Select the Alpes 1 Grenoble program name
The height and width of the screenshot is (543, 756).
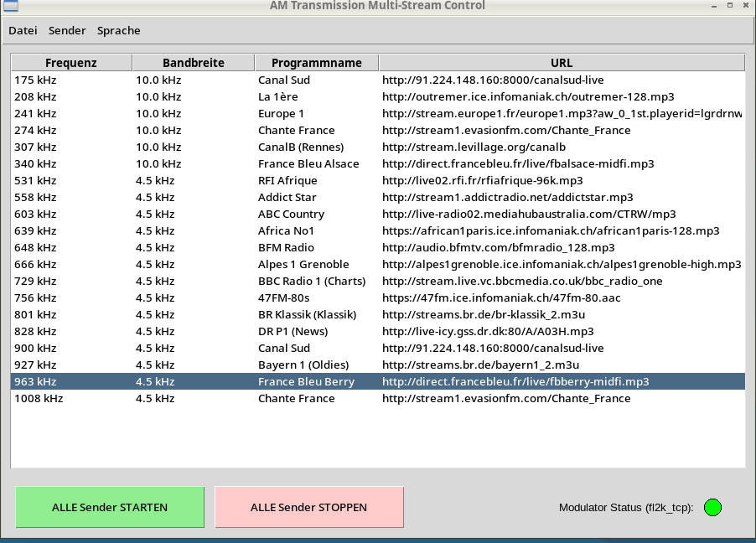pyautogui.click(x=303, y=264)
